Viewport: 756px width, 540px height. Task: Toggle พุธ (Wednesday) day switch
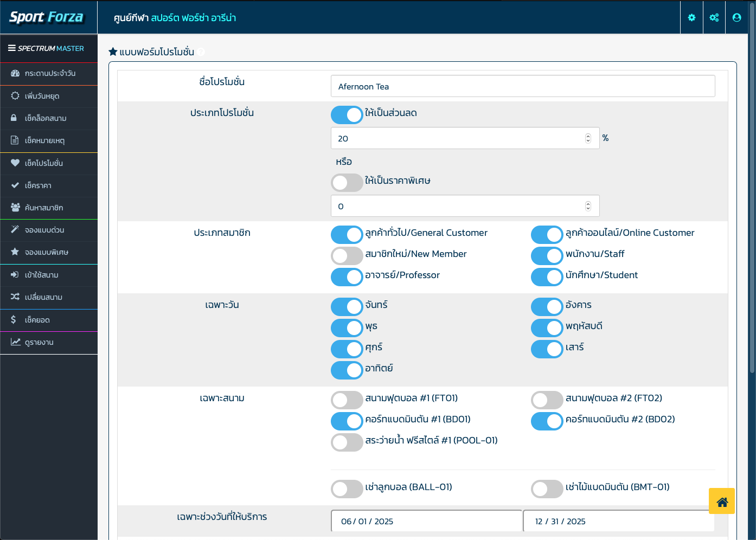(x=347, y=328)
